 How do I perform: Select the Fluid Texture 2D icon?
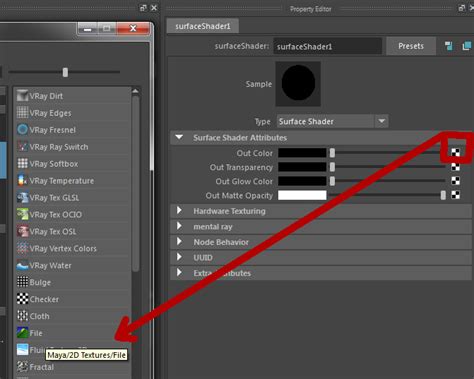click(22, 350)
